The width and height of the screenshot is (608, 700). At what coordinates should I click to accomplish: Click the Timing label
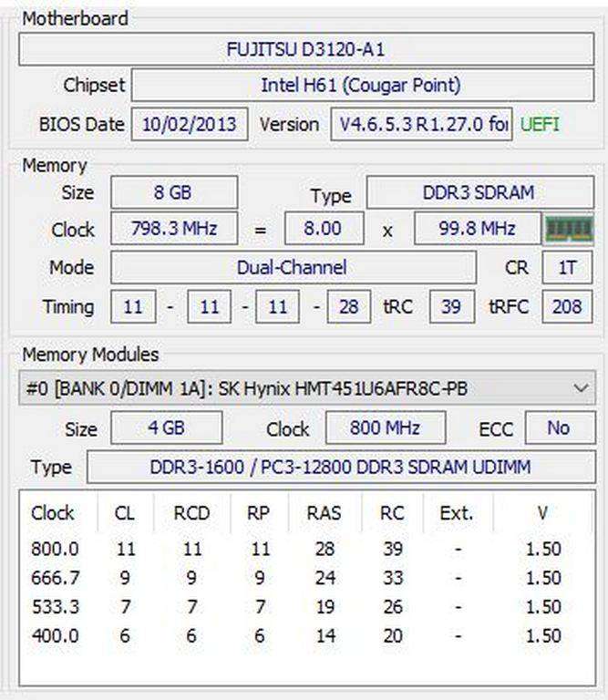68,307
